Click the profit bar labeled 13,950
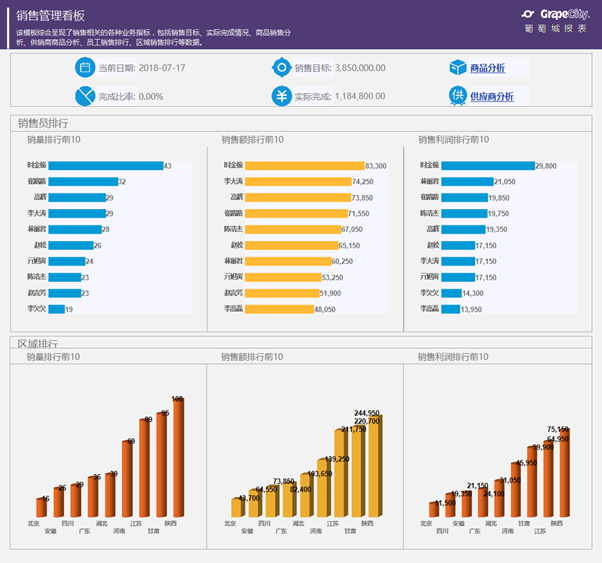Viewport: 602px width, 563px height. 451,309
